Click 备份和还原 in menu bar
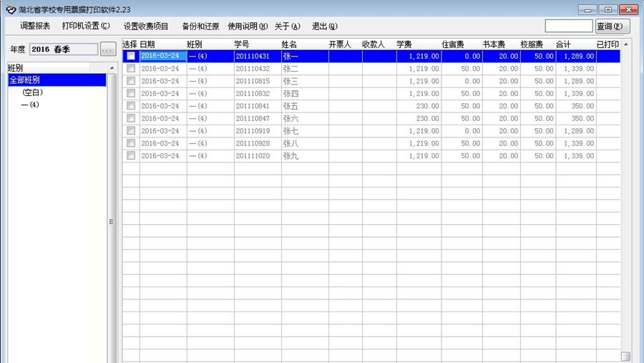This screenshot has height=363, width=644. point(200,26)
